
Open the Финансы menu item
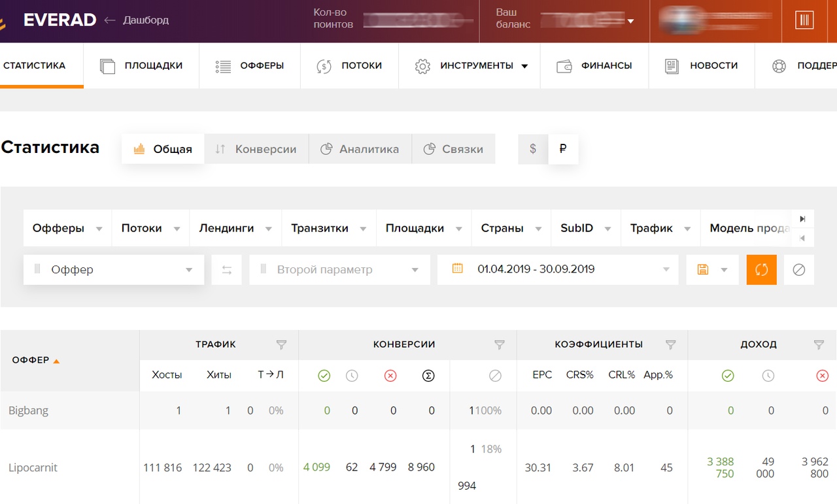594,65
